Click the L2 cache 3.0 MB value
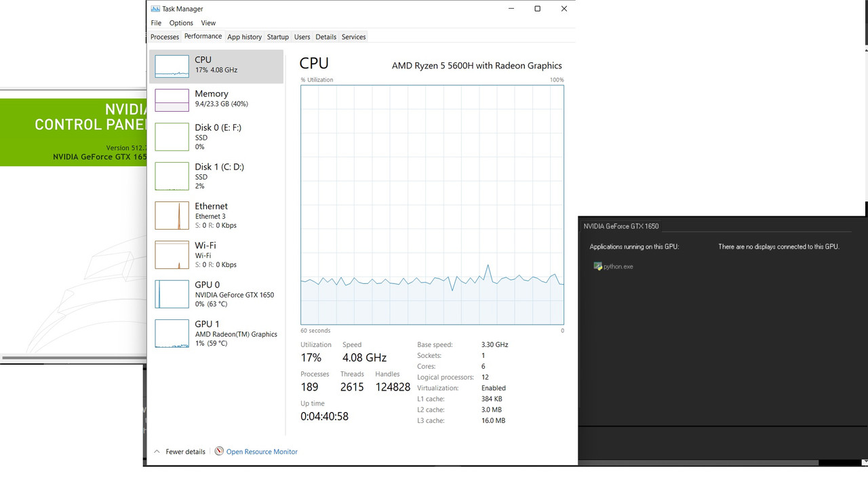The height and width of the screenshot is (488, 868). pyautogui.click(x=492, y=409)
